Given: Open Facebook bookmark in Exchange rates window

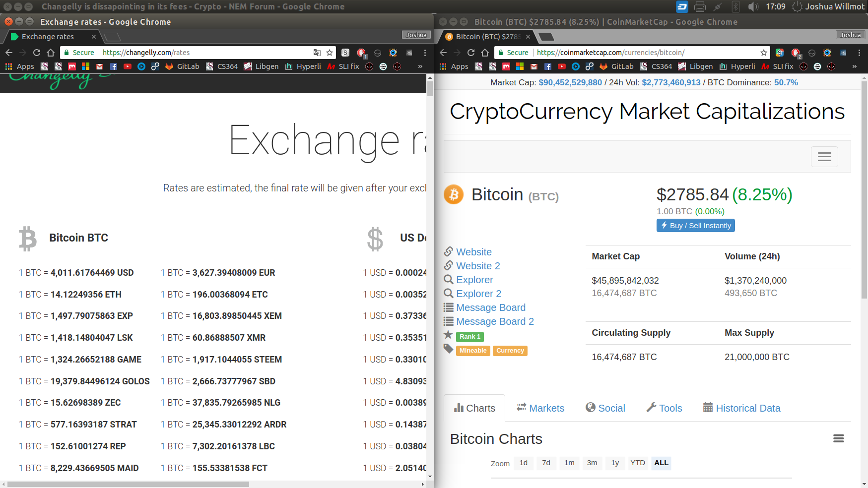Looking at the screenshot, I should tap(114, 66).
